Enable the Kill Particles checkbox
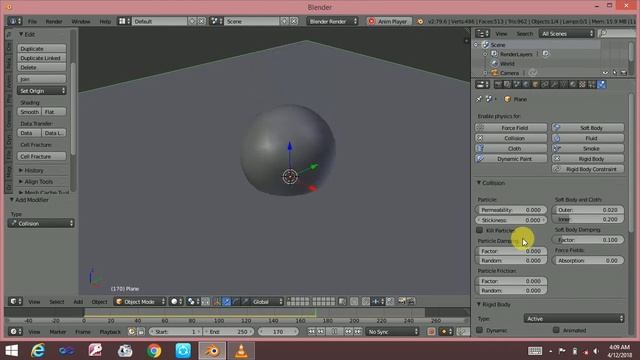 pos(480,230)
